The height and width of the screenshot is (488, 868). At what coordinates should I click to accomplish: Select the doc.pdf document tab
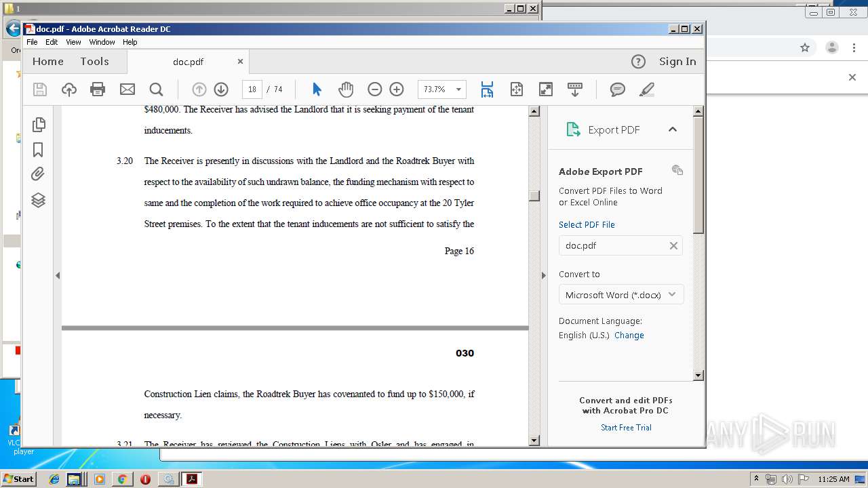tap(188, 62)
